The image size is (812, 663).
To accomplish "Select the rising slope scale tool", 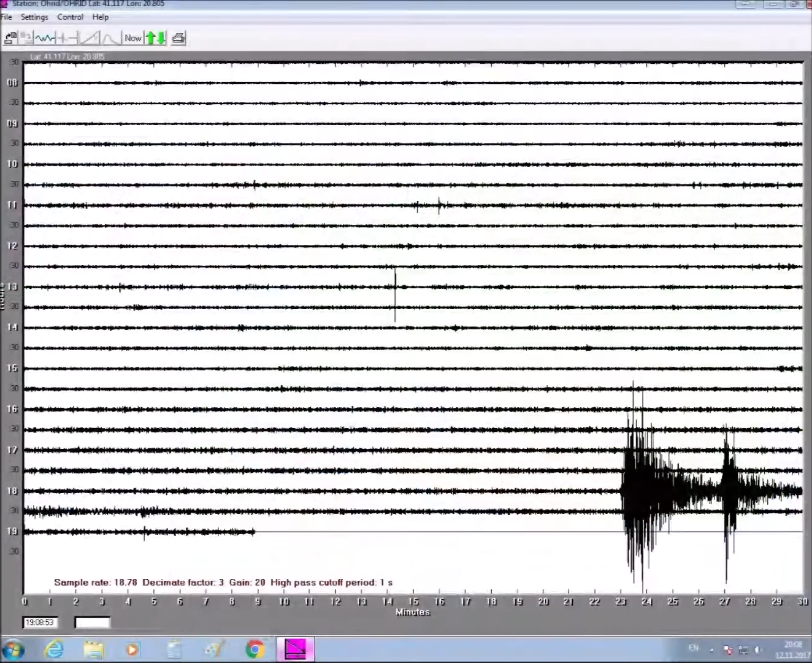I will click(x=90, y=37).
